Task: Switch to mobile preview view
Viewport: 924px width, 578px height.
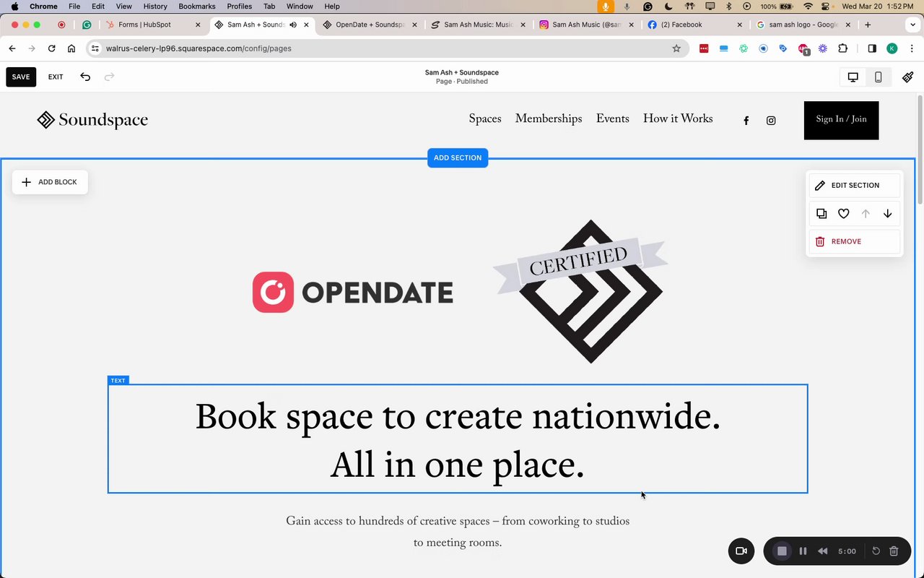Action: 878,77
